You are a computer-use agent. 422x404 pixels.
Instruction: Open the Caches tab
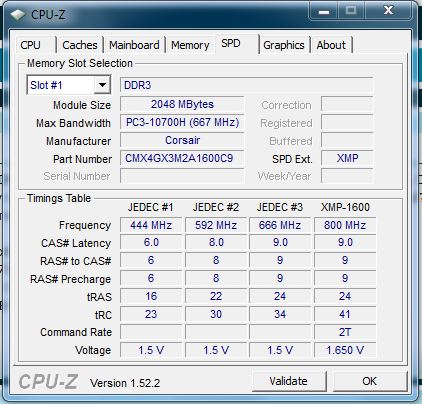(x=80, y=45)
